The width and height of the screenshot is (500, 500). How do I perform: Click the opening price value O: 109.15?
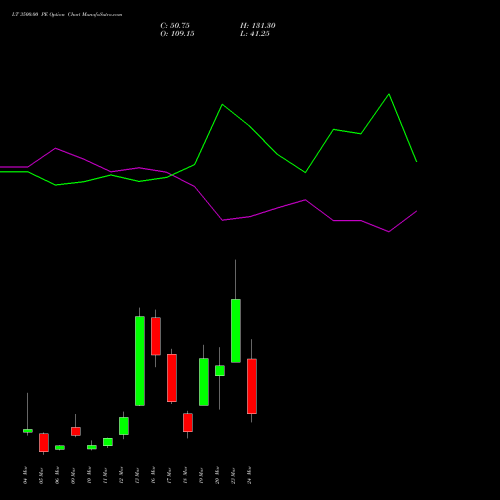coord(177,34)
